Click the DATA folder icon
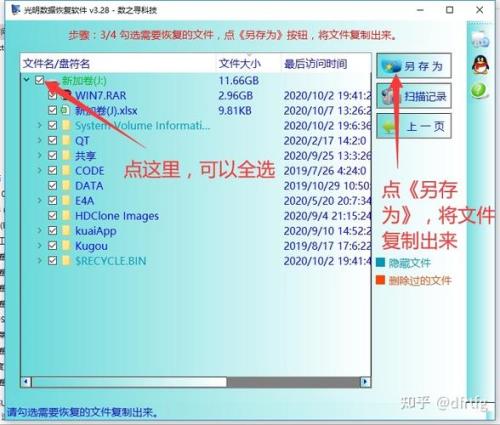This screenshot has width=500, height=425. tap(66, 185)
